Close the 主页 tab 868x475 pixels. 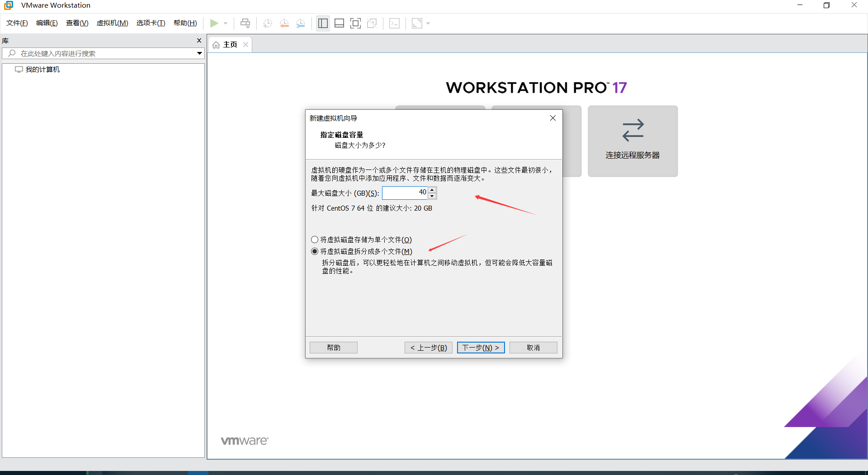point(245,45)
